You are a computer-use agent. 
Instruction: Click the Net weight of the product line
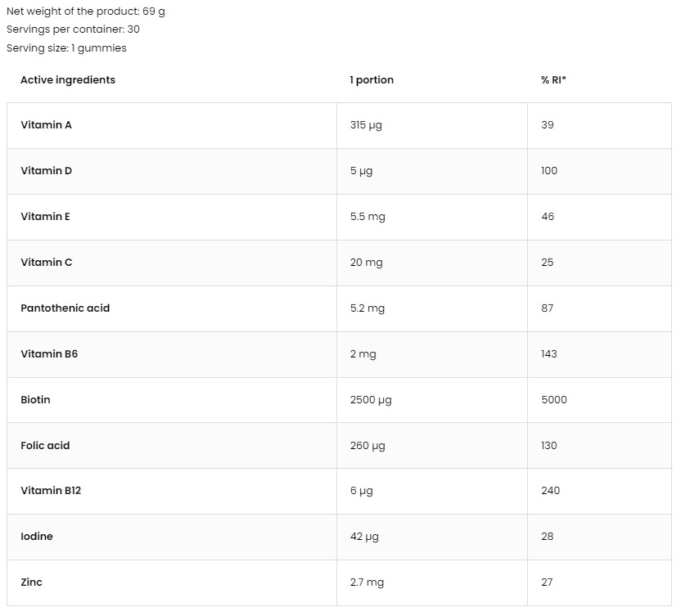(x=86, y=11)
